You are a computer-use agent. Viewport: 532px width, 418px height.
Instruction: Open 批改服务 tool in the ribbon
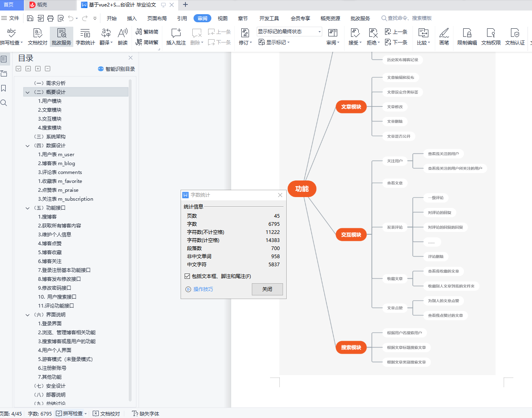point(62,36)
